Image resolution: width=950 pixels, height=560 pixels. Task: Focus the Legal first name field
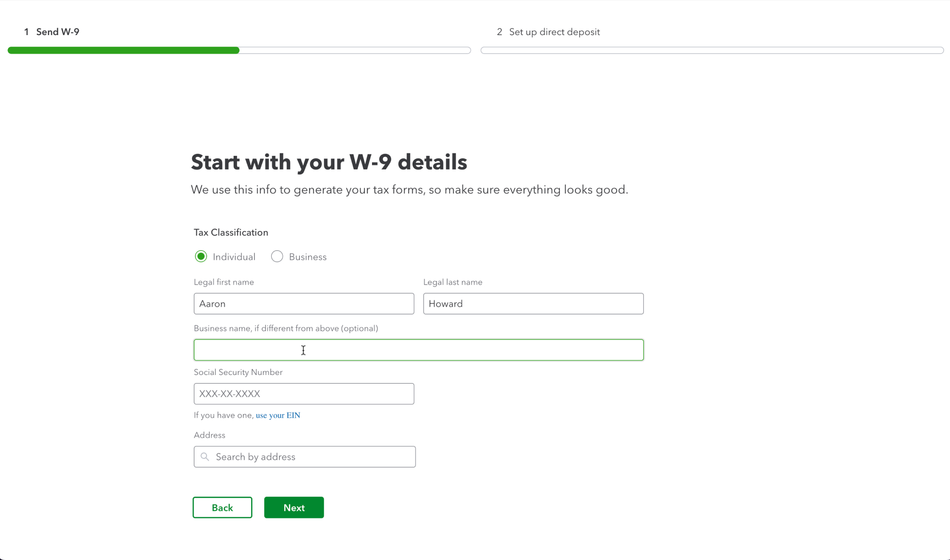pos(304,304)
